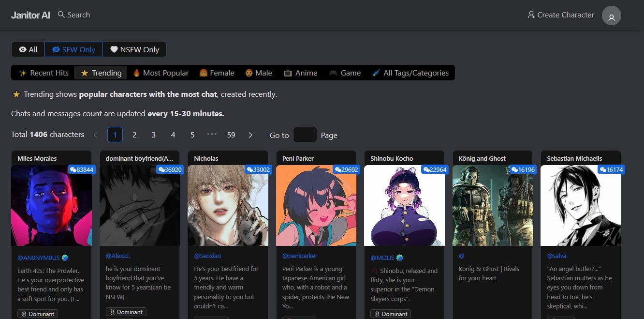Go to page 59
The height and width of the screenshot is (319, 644).
click(x=231, y=135)
